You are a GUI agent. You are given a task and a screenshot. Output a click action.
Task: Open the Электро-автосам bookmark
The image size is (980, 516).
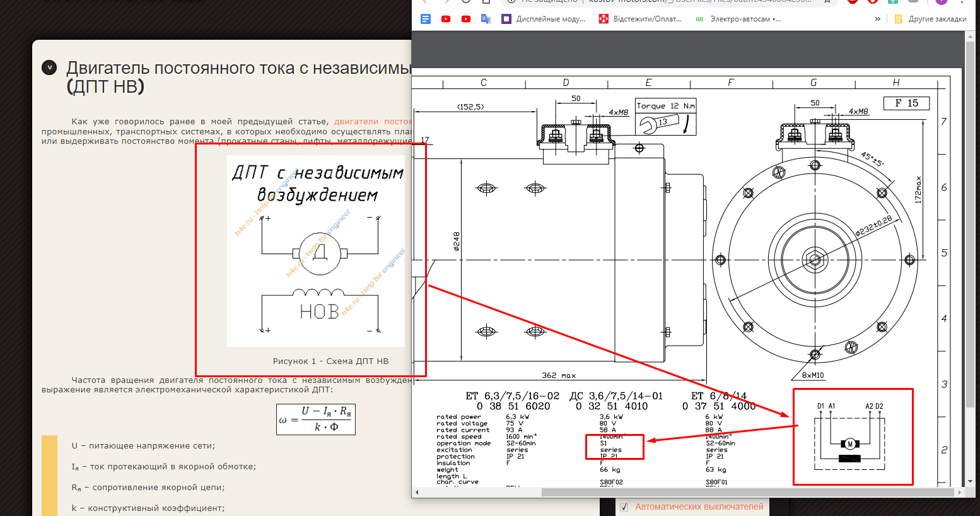738,19
